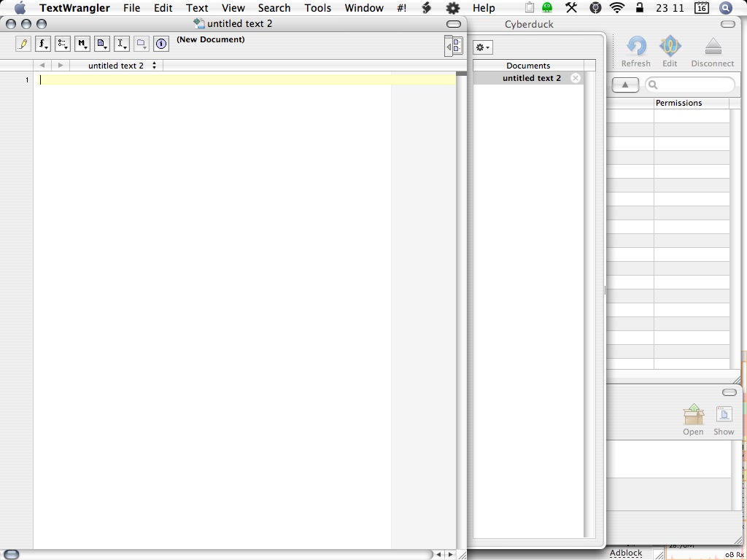Click Disconnect in Cyberduck toolbar

(x=713, y=52)
